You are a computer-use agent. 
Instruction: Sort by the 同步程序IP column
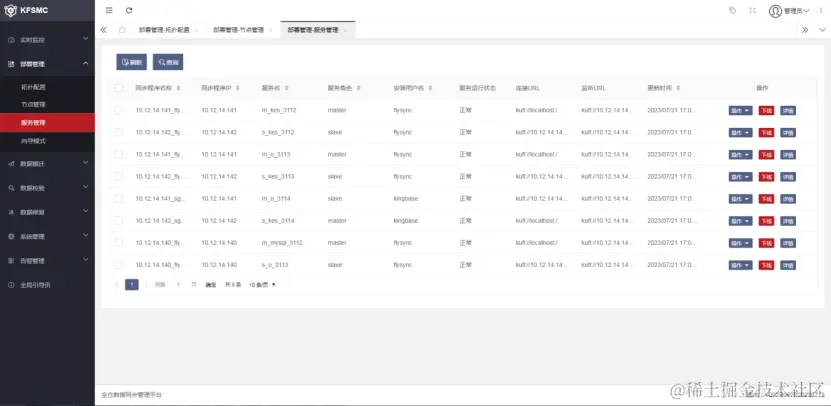(237, 88)
